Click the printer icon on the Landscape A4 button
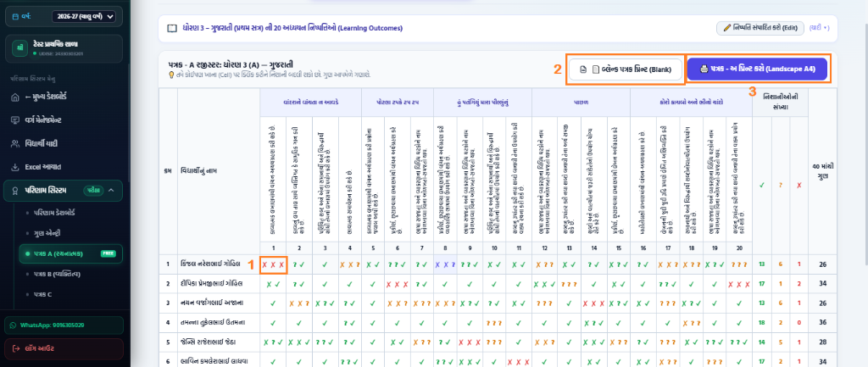Image resolution: width=868 pixels, height=367 pixels. 704,70
